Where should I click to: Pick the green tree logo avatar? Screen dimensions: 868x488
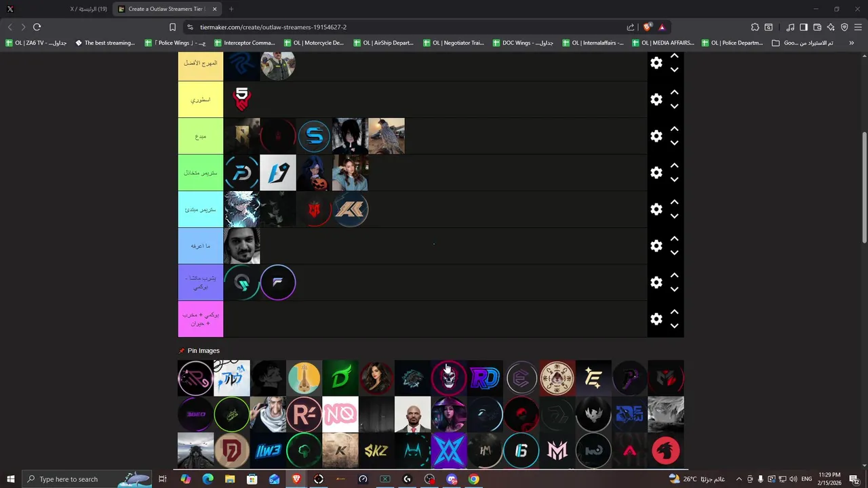tap(304, 451)
